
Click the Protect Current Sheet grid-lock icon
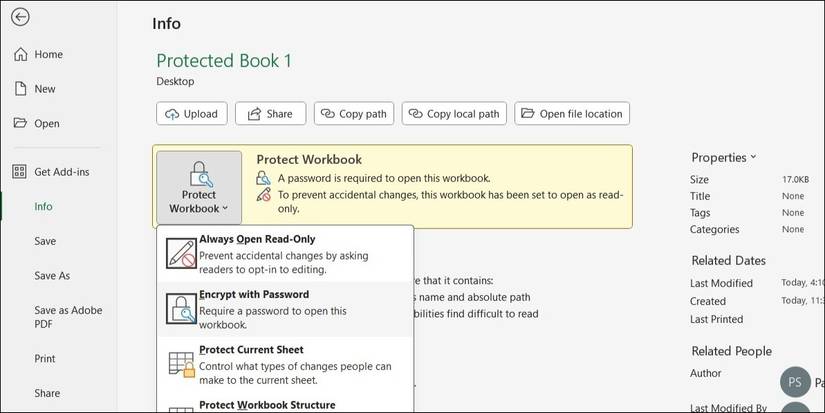[182, 364]
